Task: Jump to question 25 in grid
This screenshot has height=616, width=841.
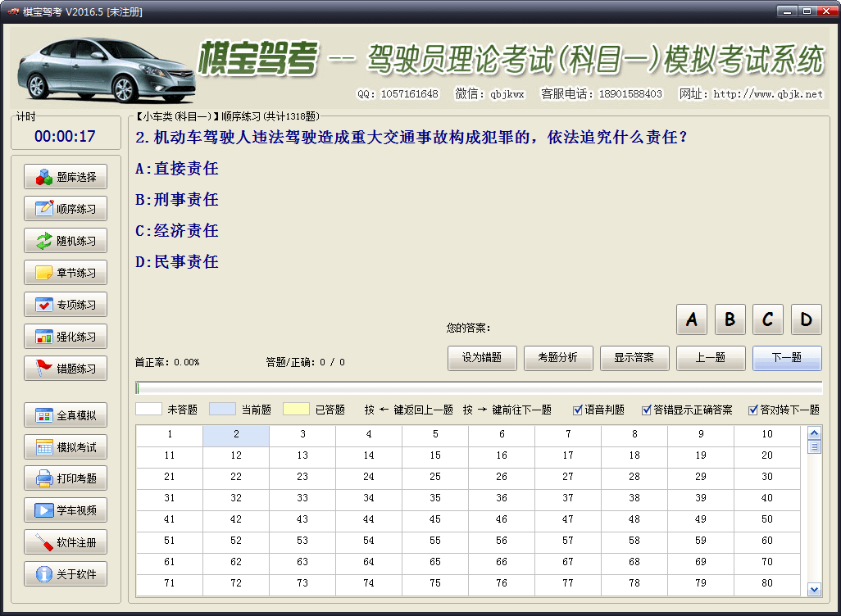Action: tap(435, 477)
